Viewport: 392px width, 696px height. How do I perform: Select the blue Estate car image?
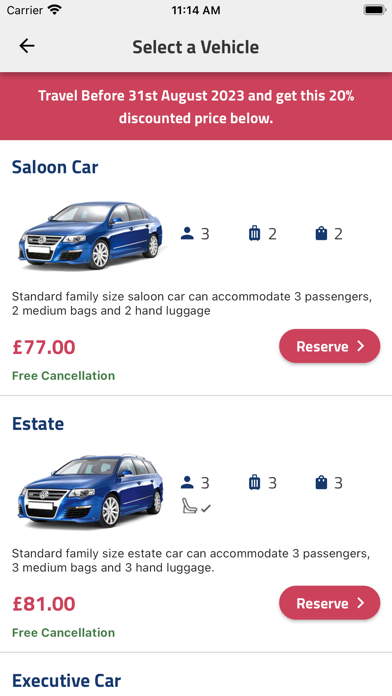(x=91, y=490)
